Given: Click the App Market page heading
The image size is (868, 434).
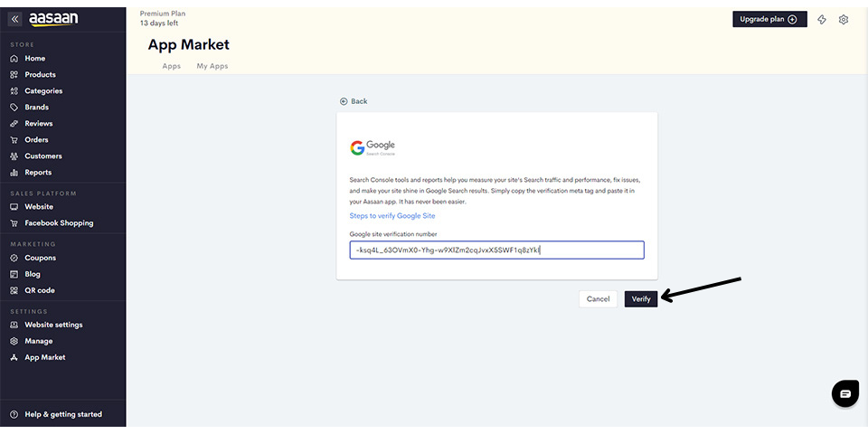Looking at the screenshot, I should tap(189, 45).
